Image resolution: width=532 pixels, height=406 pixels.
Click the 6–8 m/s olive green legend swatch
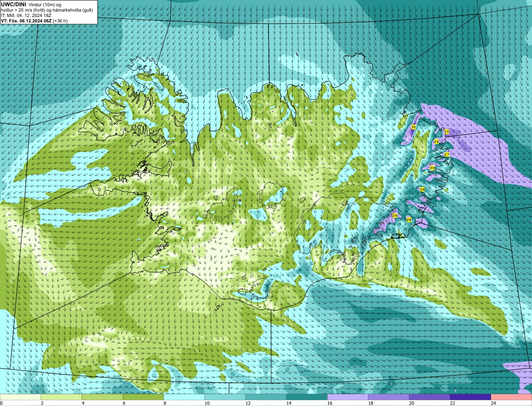tap(143, 397)
